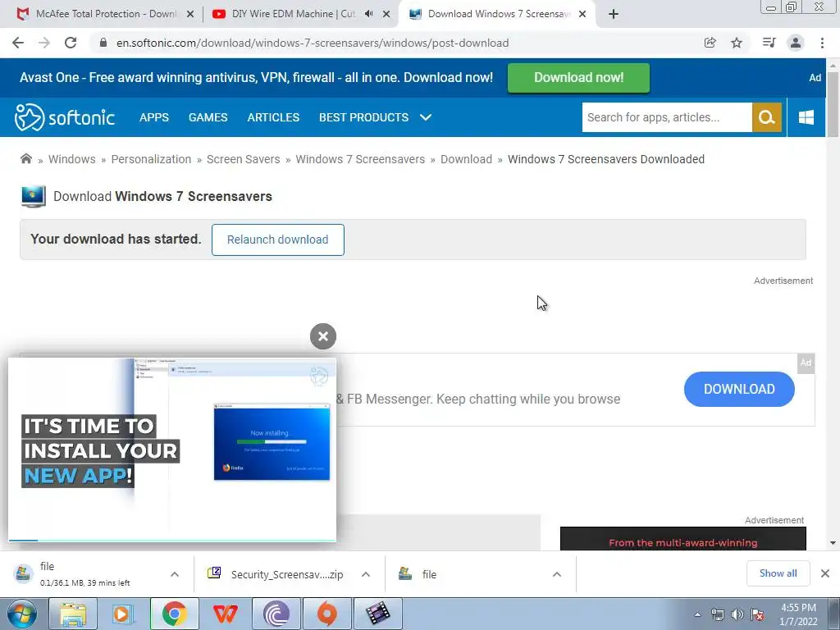
Task: Click the home breadcrumb icon
Action: [25, 158]
